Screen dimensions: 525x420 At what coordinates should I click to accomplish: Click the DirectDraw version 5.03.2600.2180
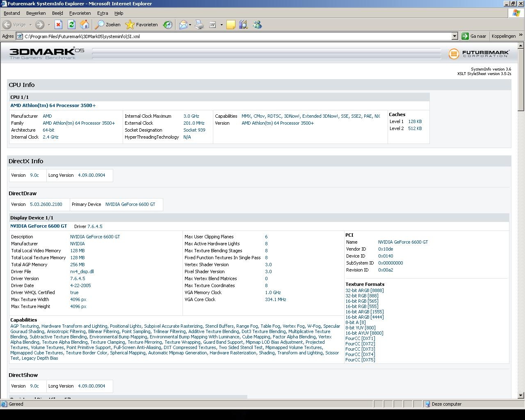[x=46, y=204]
